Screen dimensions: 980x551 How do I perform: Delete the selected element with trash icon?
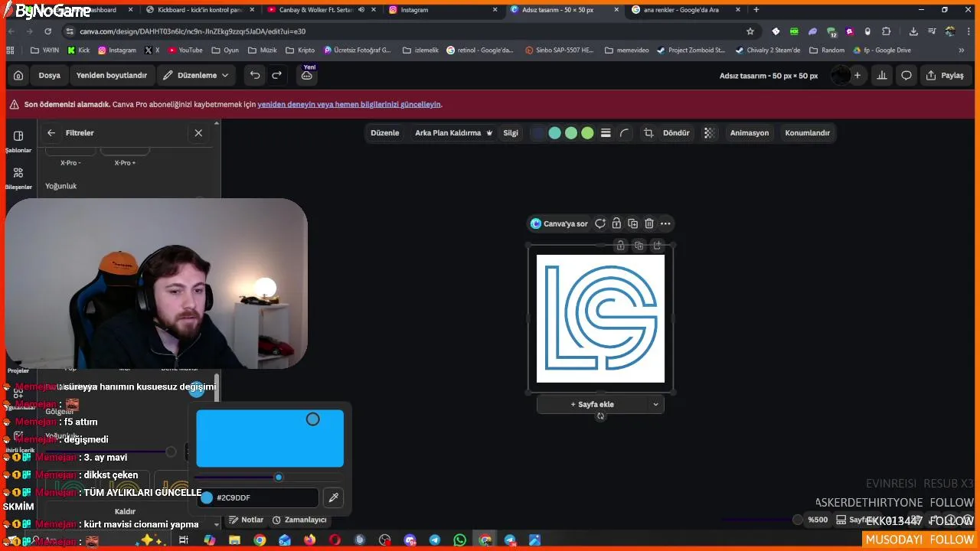[649, 223]
